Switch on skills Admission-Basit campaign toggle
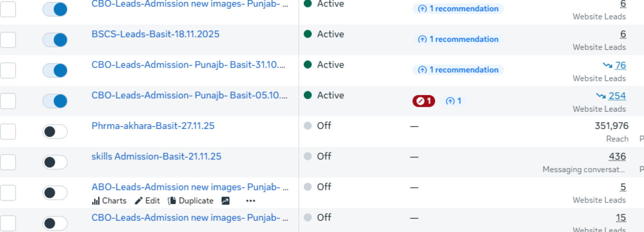 click(55, 162)
